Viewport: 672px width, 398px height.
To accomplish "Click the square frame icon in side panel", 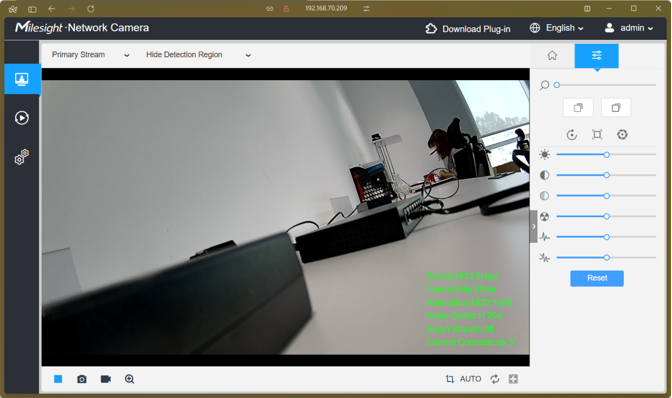I will [597, 135].
